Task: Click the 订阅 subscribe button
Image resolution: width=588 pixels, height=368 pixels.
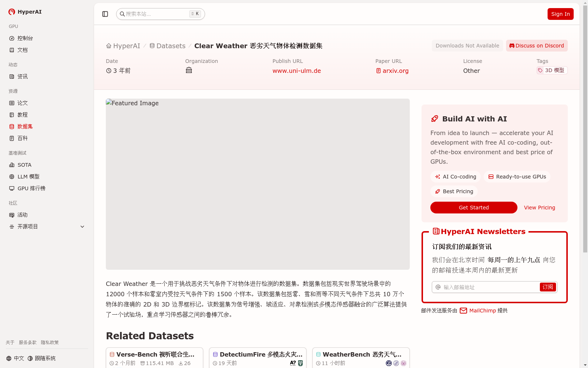Action: click(x=548, y=287)
